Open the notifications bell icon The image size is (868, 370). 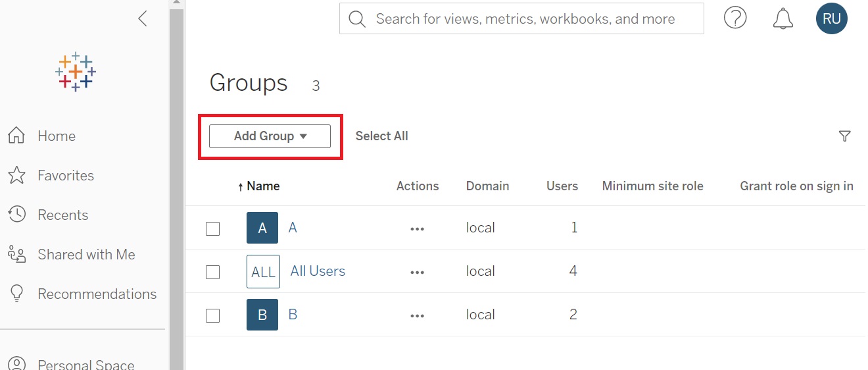tap(783, 18)
